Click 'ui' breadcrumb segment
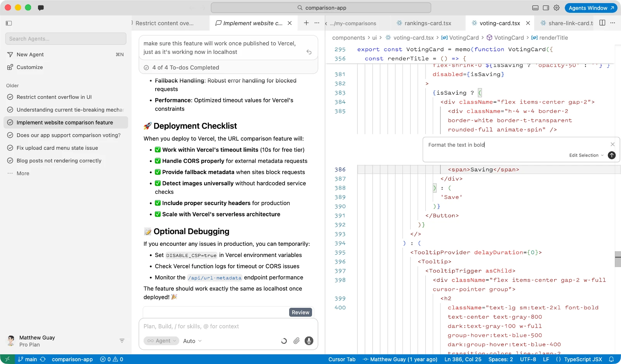Viewport: 621px width, 364px height. (x=375, y=38)
